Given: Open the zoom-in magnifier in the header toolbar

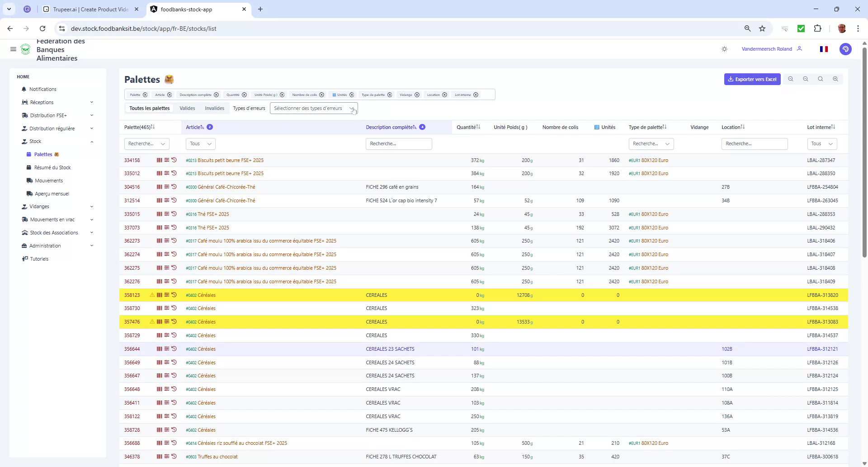Looking at the screenshot, I should tap(835, 79).
